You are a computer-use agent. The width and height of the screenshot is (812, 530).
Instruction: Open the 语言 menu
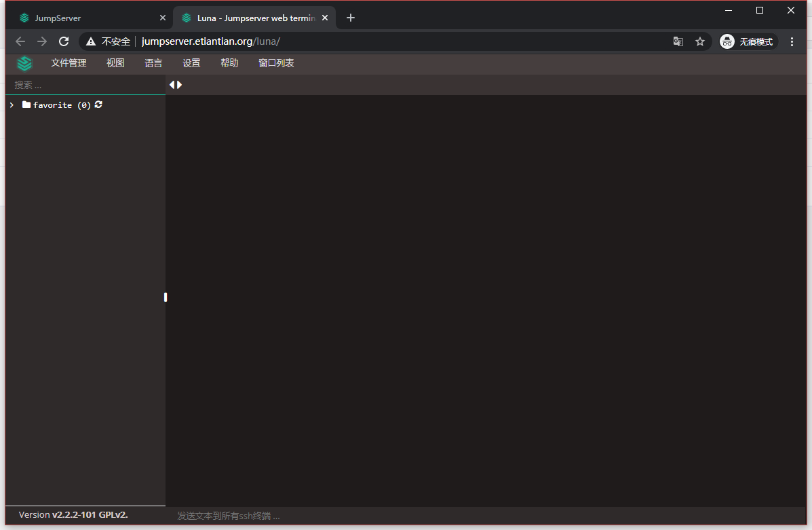(153, 63)
